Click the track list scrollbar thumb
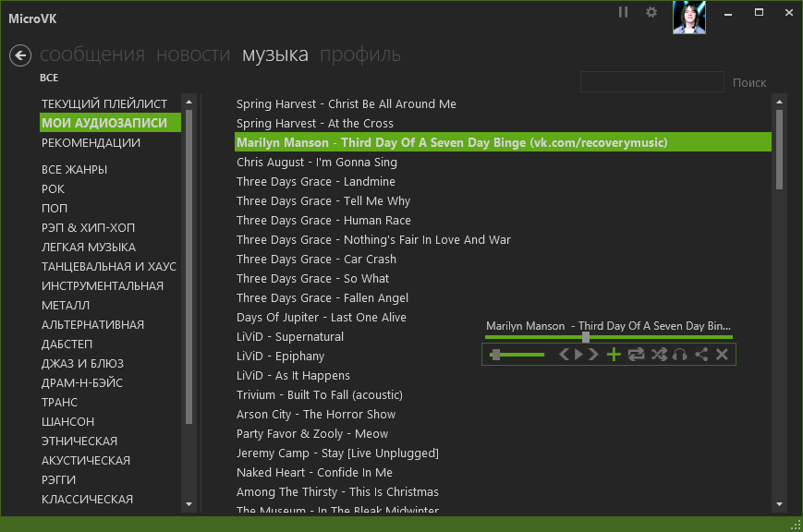 pyautogui.click(x=780, y=150)
